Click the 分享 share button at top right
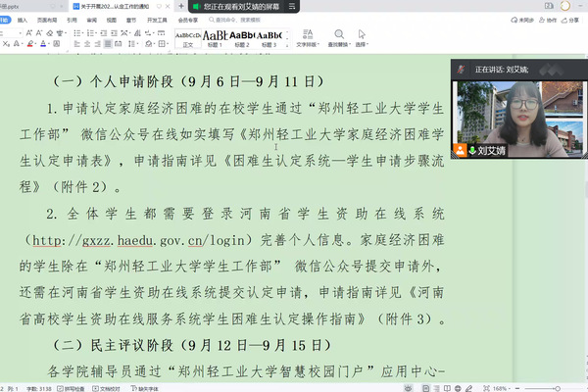 [x=571, y=19]
